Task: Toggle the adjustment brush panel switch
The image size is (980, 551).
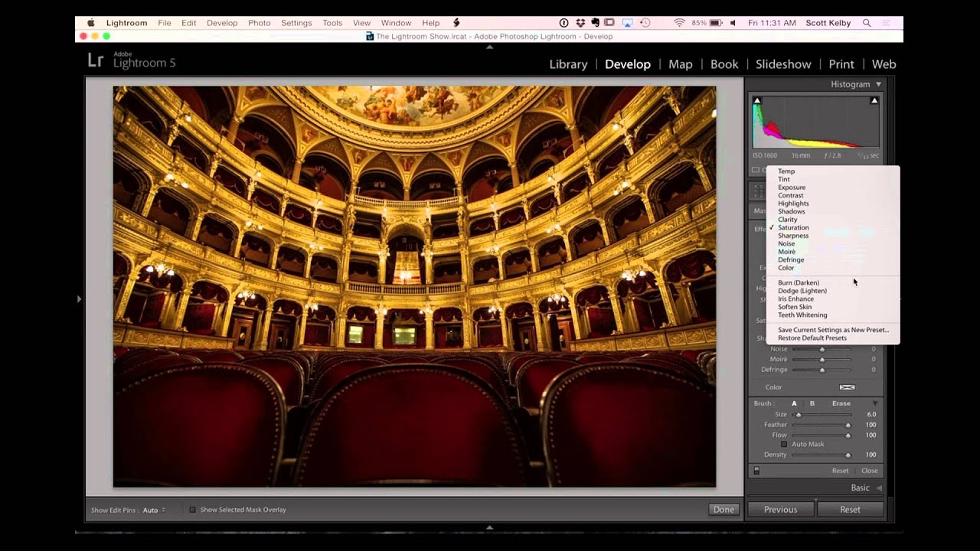Action: (756, 471)
